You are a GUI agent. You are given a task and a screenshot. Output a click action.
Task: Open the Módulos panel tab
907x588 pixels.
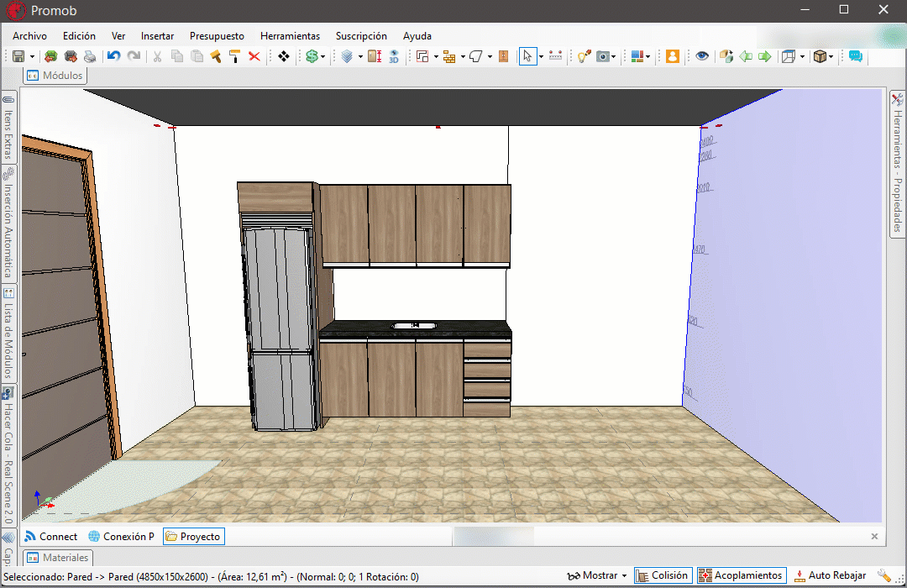55,76
